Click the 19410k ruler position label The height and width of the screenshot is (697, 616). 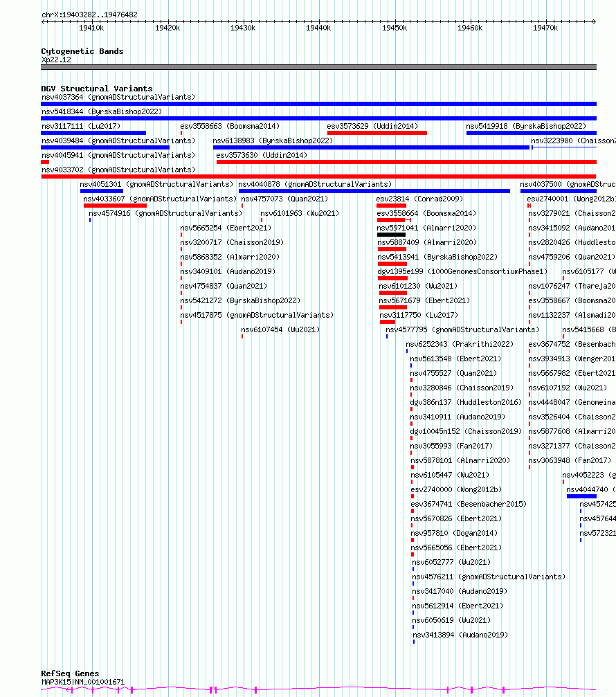(x=91, y=28)
